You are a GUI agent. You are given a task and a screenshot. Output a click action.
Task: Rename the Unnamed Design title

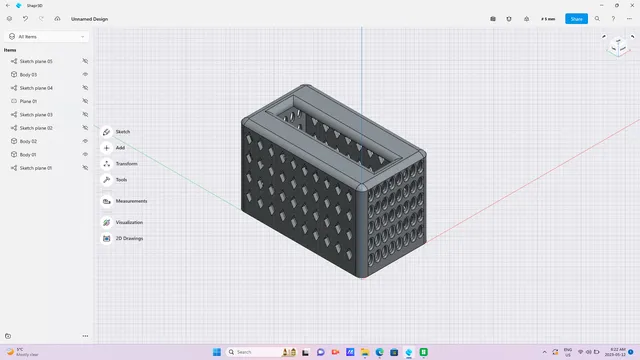pyautogui.click(x=89, y=19)
